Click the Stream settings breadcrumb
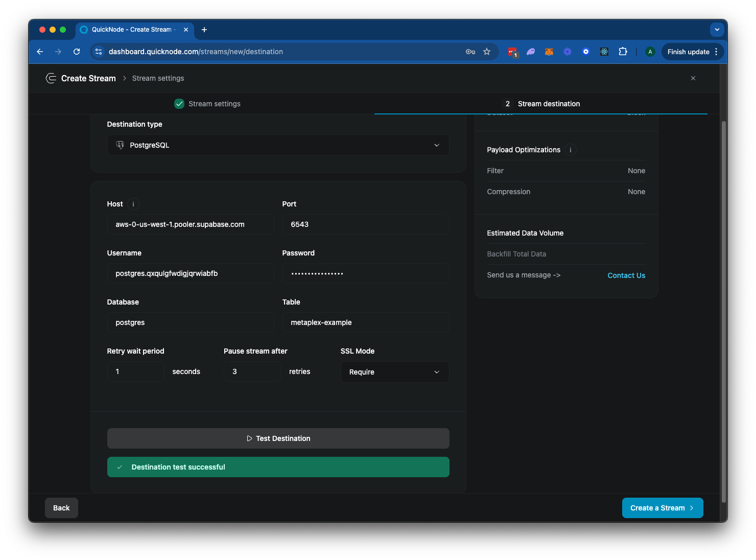Viewport: 756px width, 560px height. pos(158,78)
